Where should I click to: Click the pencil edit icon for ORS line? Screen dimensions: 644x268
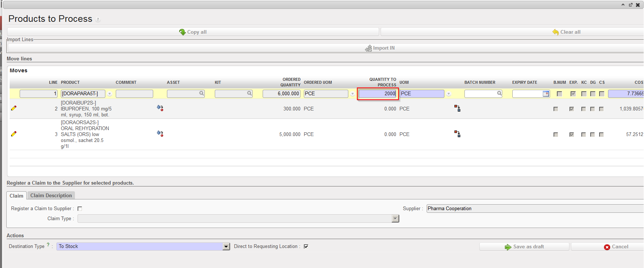click(14, 134)
